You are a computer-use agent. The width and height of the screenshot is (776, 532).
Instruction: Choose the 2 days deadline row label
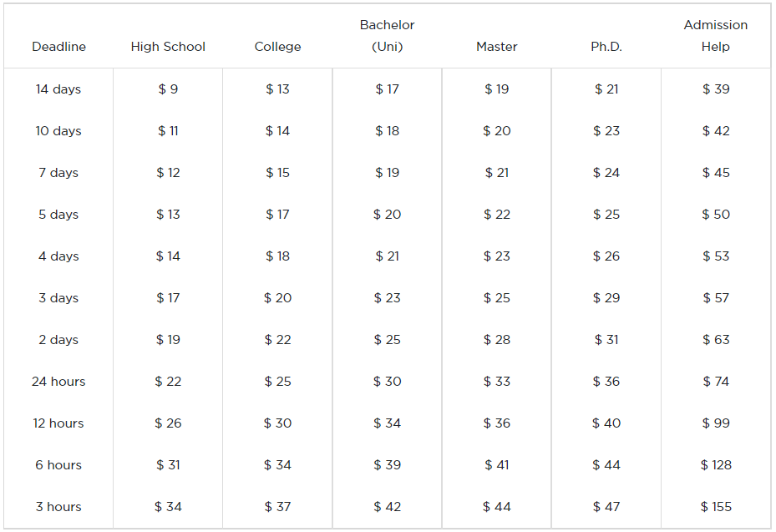tap(58, 339)
